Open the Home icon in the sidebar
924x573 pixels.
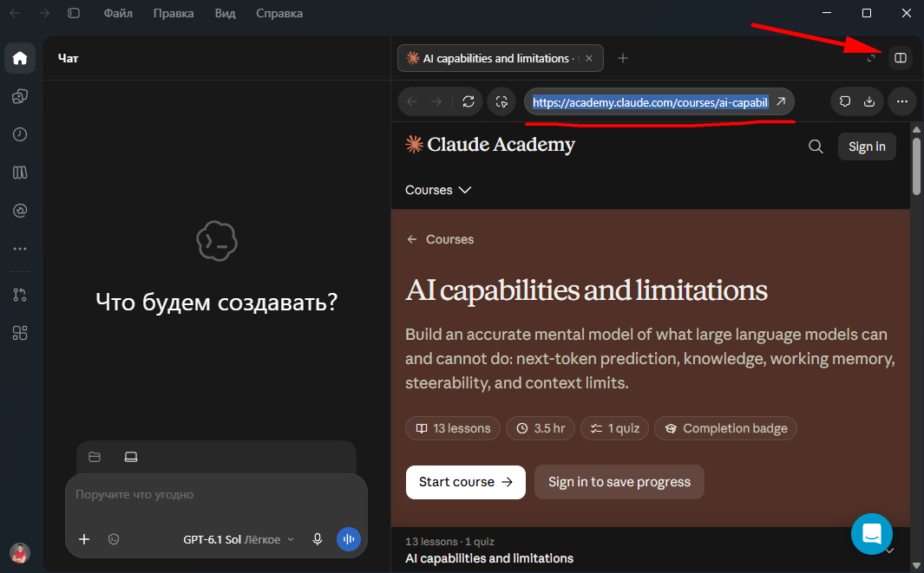point(20,58)
